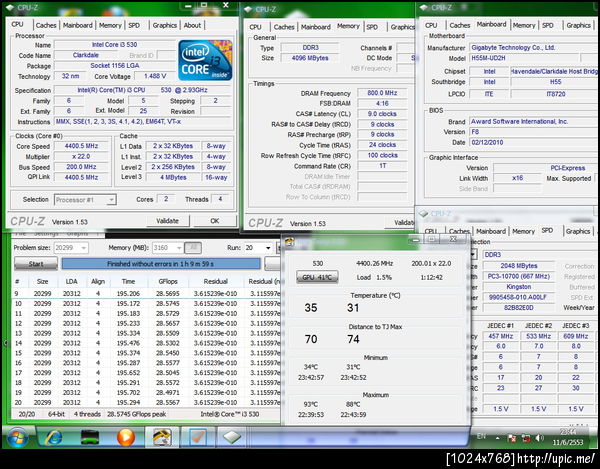Select Mainboard tab in SPD CPU-Z window
The height and width of the screenshot is (469, 600).
coord(491,231)
